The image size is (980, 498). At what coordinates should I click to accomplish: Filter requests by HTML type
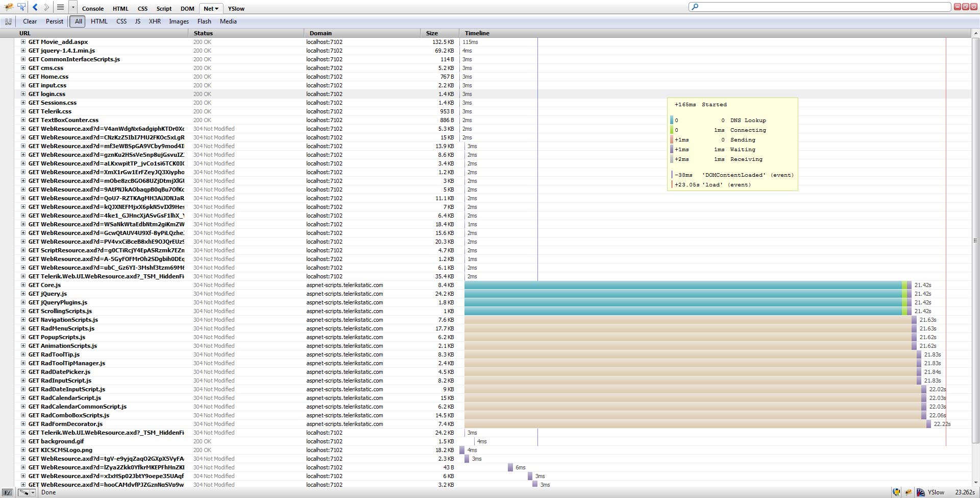pos(99,21)
